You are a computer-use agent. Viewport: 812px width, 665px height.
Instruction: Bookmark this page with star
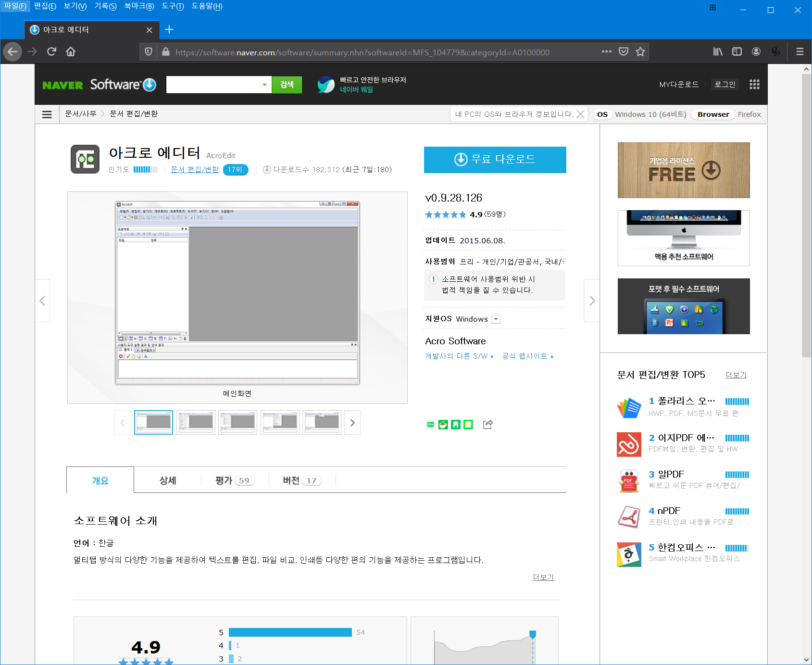coord(640,51)
